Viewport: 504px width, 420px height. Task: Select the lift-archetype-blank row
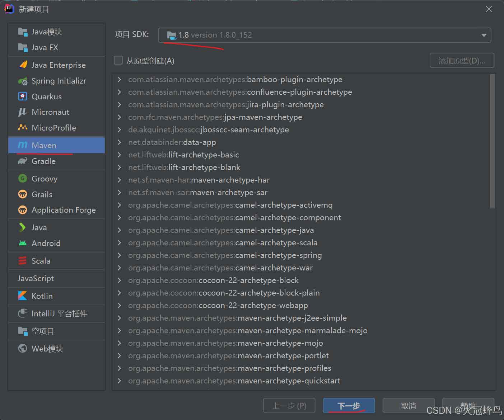(301, 167)
